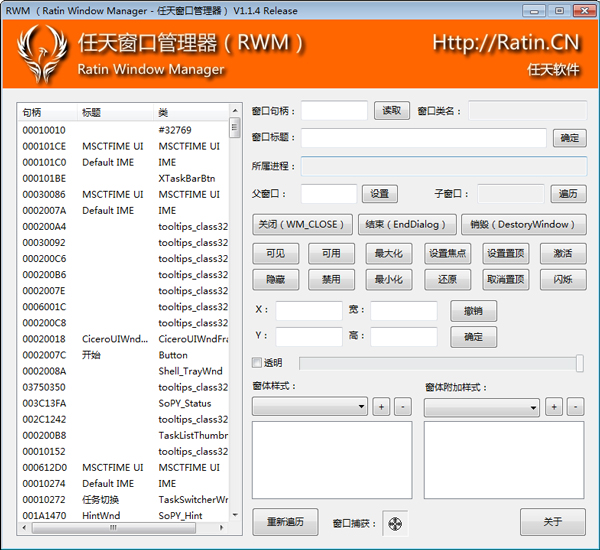Click the 闪烁 flash button
The height and width of the screenshot is (550, 600).
[x=563, y=279]
